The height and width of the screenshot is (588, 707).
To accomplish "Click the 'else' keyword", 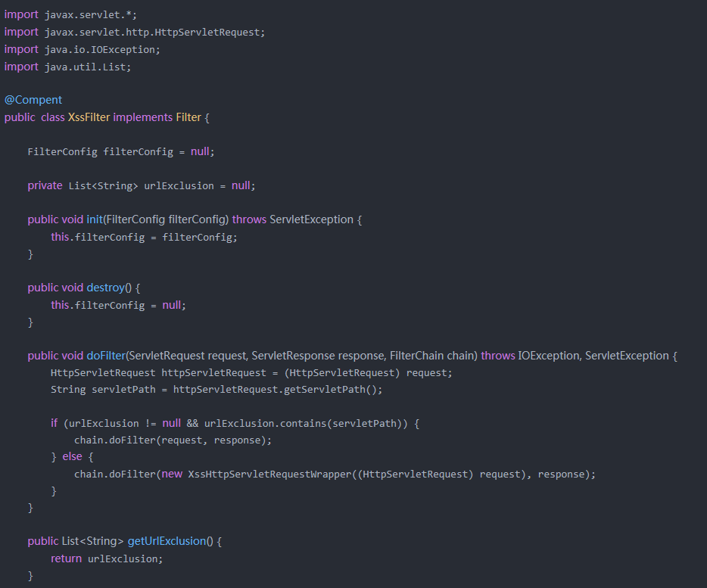I will [72, 457].
